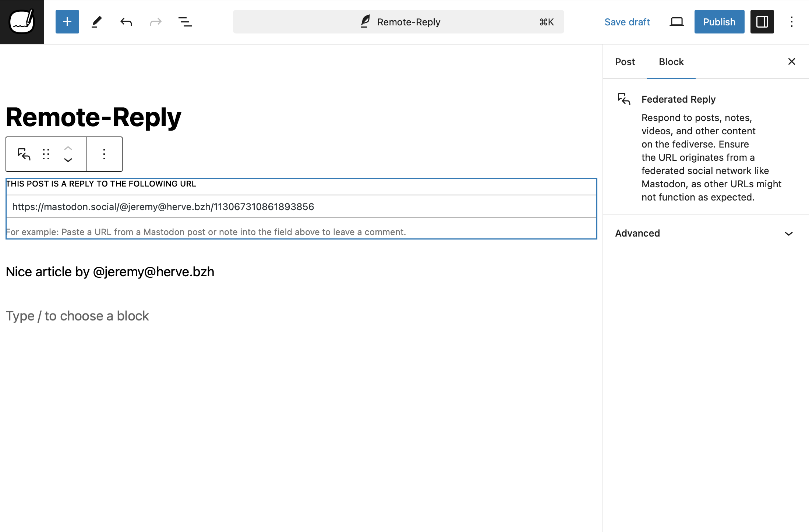Click the Federated Reply block type icon in toolbar
The height and width of the screenshot is (532, 809).
coord(24,154)
